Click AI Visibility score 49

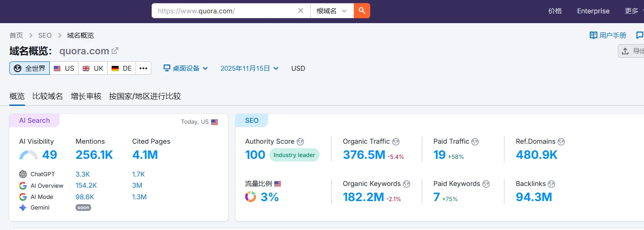click(x=50, y=155)
